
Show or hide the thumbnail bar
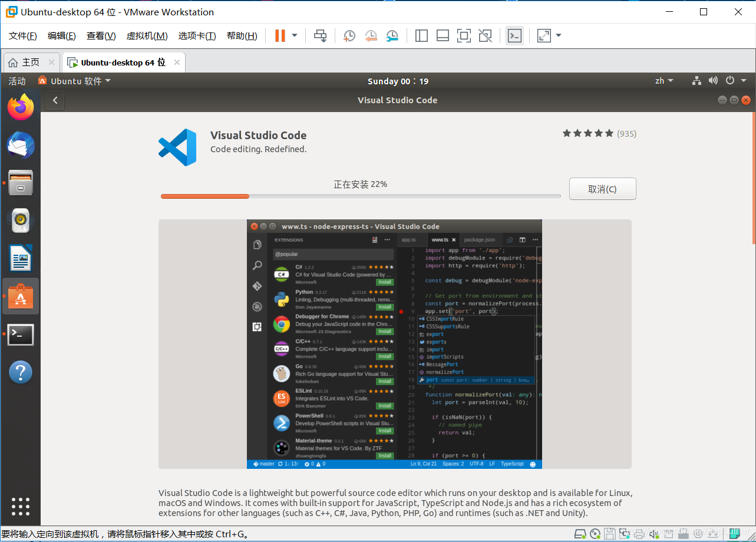coord(443,36)
